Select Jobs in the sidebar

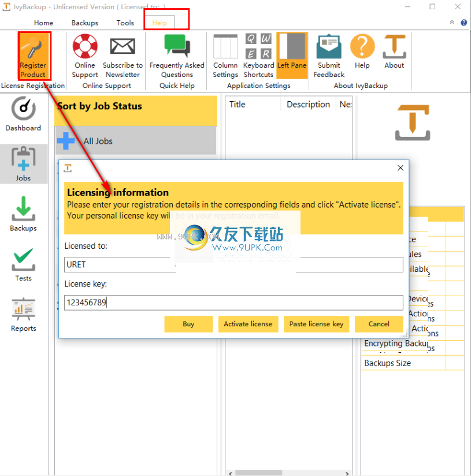tap(23, 164)
